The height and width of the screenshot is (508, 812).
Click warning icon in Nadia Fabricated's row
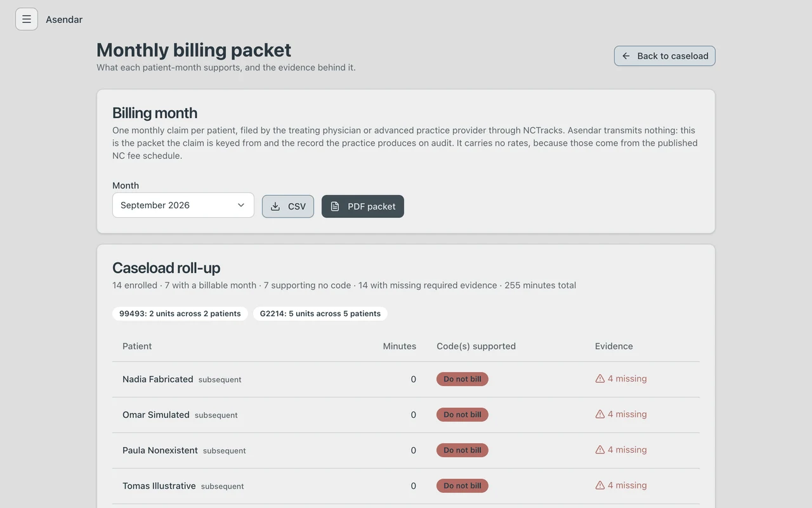[600, 378]
